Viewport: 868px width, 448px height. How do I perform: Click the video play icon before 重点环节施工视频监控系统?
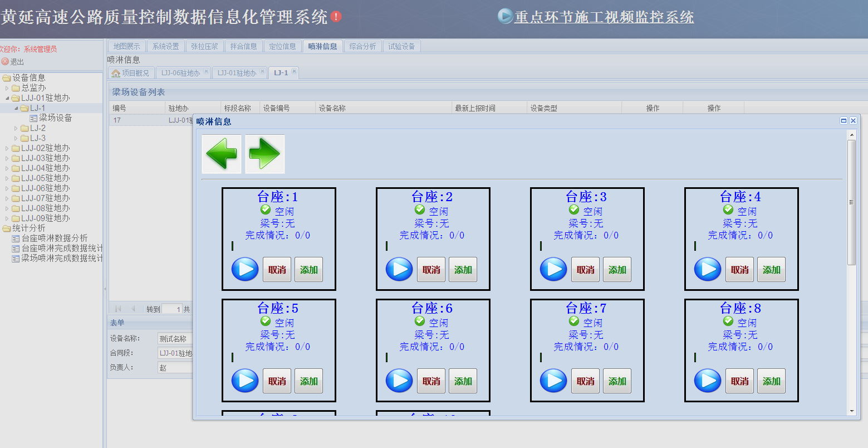[505, 16]
